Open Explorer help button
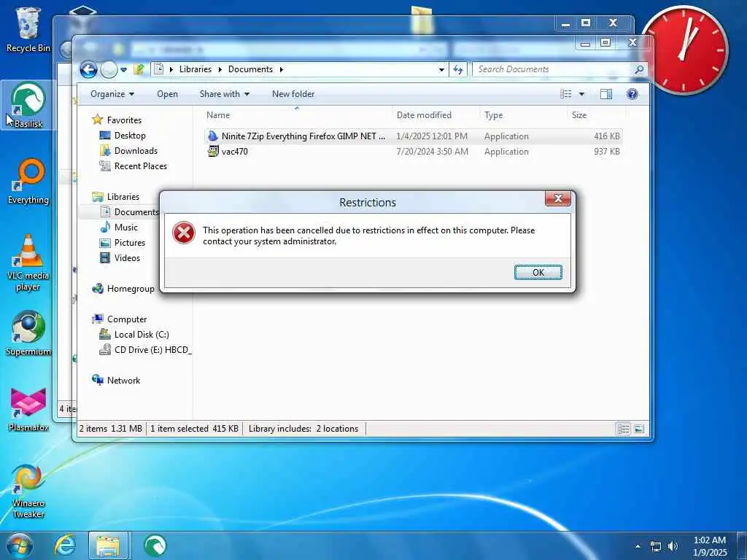The image size is (747, 560). tap(632, 94)
